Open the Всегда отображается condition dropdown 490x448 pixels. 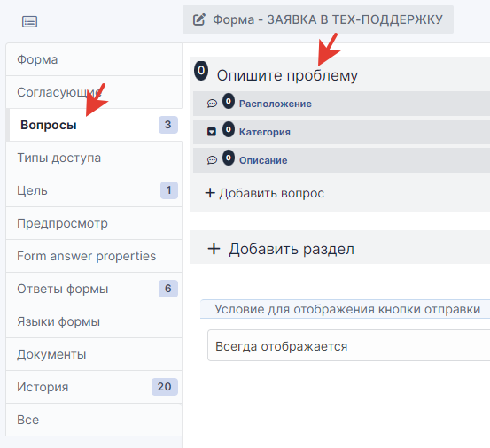point(348,345)
